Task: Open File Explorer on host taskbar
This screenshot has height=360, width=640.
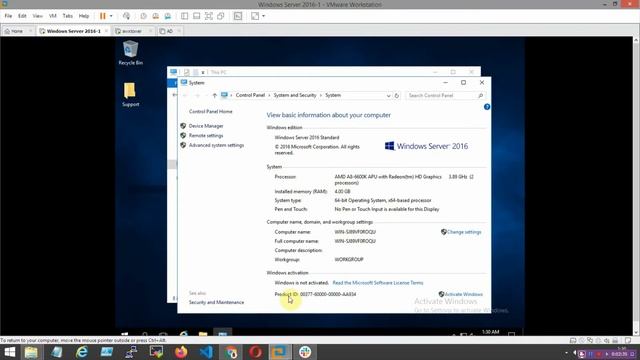Action: (x=31, y=352)
